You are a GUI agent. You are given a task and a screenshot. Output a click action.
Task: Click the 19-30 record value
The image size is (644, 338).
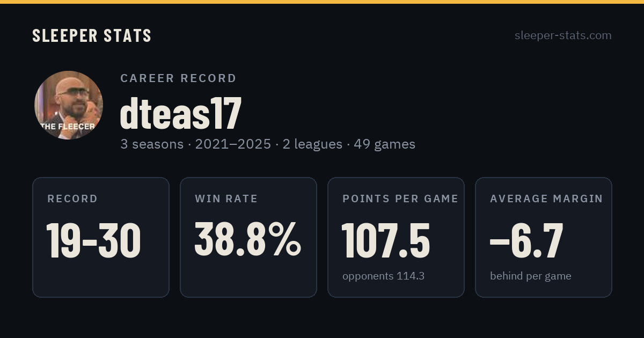pyautogui.click(x=94, y=241)
